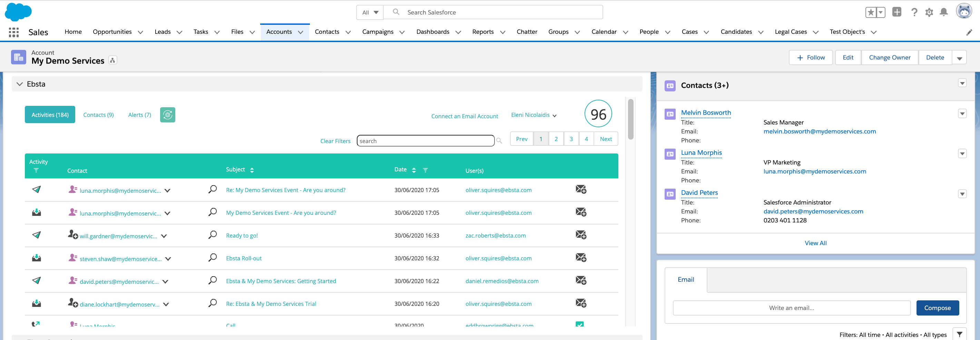Open Luna Morphis row actions dropdown
The image size is (980, 340).
pyautogui.click(x=962, y=154)
